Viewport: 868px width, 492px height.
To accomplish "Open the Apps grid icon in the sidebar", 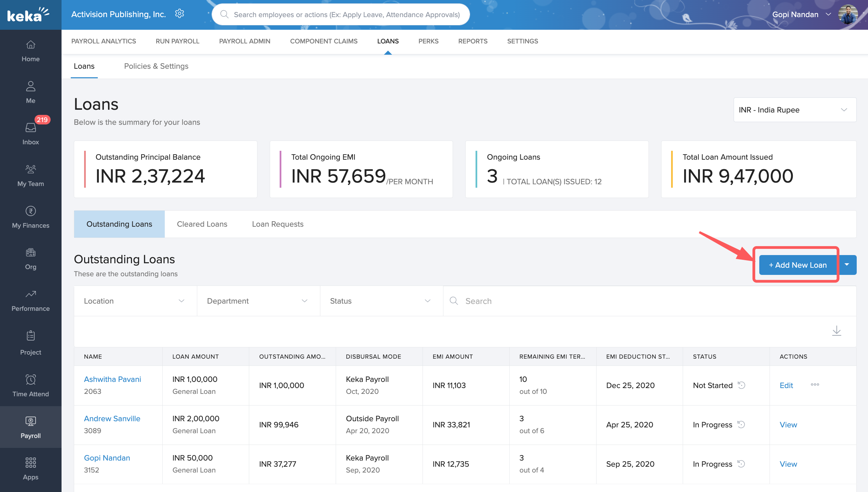I will (30, 463).
